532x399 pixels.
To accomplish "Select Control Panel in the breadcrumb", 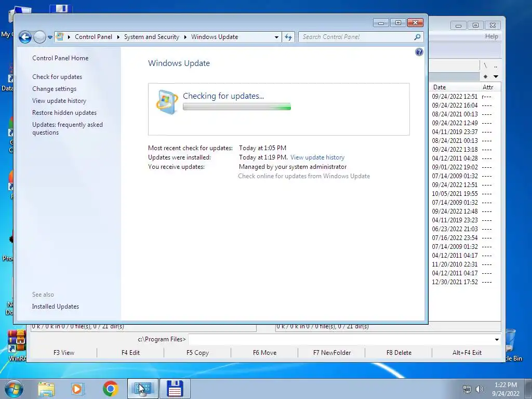I will (94, 37).
